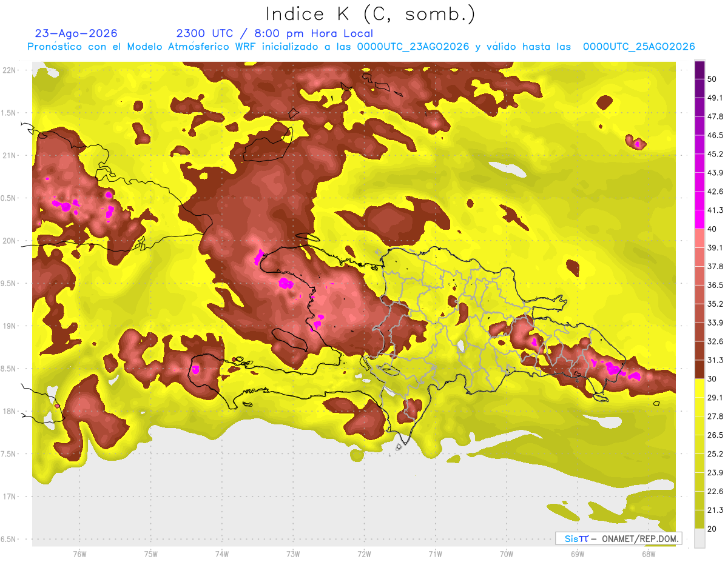The width and height of the screenshot is (728, 562).
Task: Click the "2300 UTC / 8:00 pm Hora Local" time text
Action: [274, 33]
